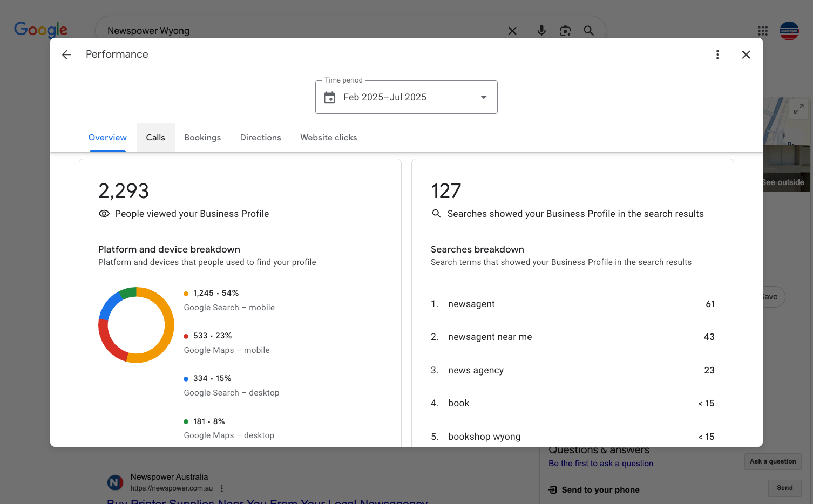Start voice search with the microphone icon
This screenshot has height=504, width=813.
click(541, 31)
